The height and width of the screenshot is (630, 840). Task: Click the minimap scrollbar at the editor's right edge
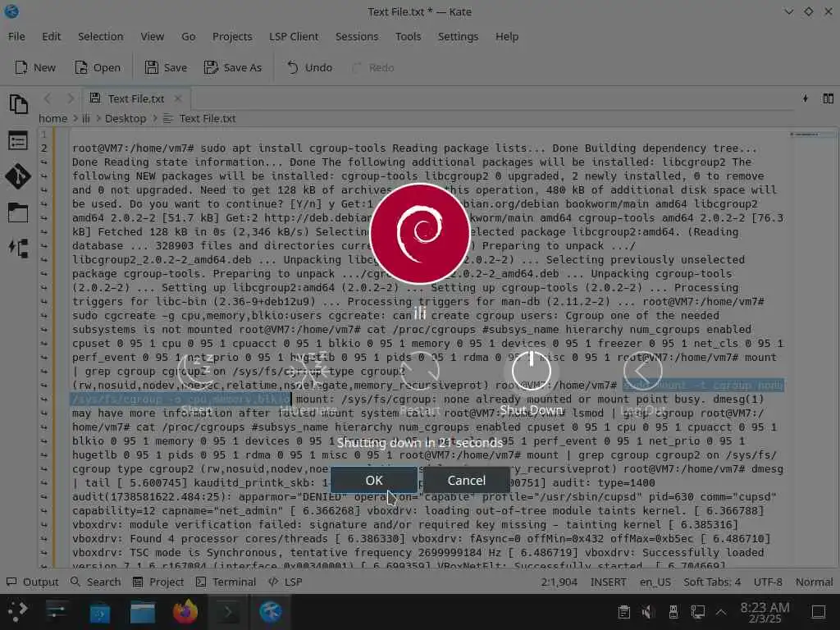(812, 347)
